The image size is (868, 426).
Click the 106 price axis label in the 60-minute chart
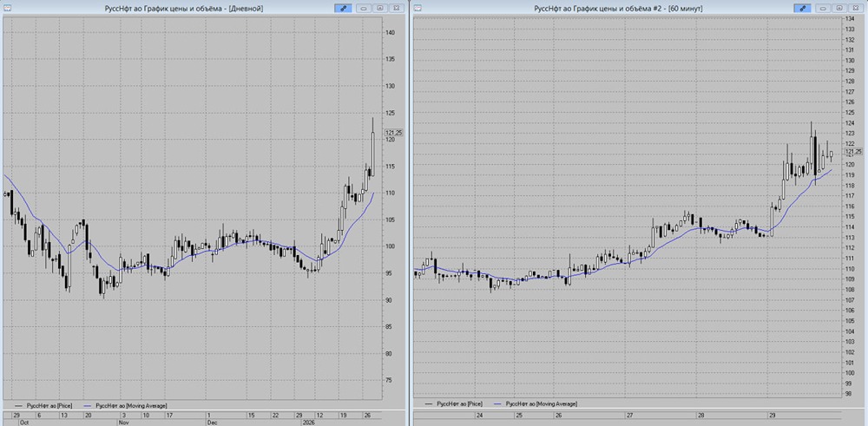point(852,311)
